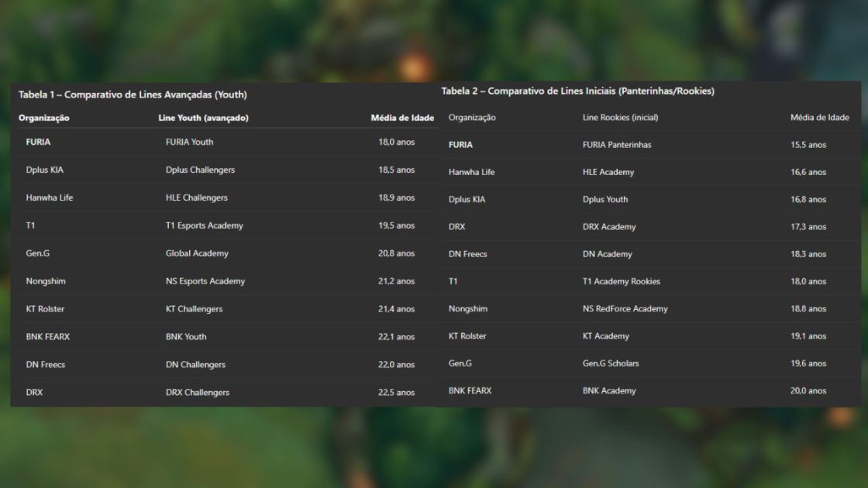Select the 'NS Esports Academy' cell
Viewport: 868px width, 488px height.
click(205, 281)
